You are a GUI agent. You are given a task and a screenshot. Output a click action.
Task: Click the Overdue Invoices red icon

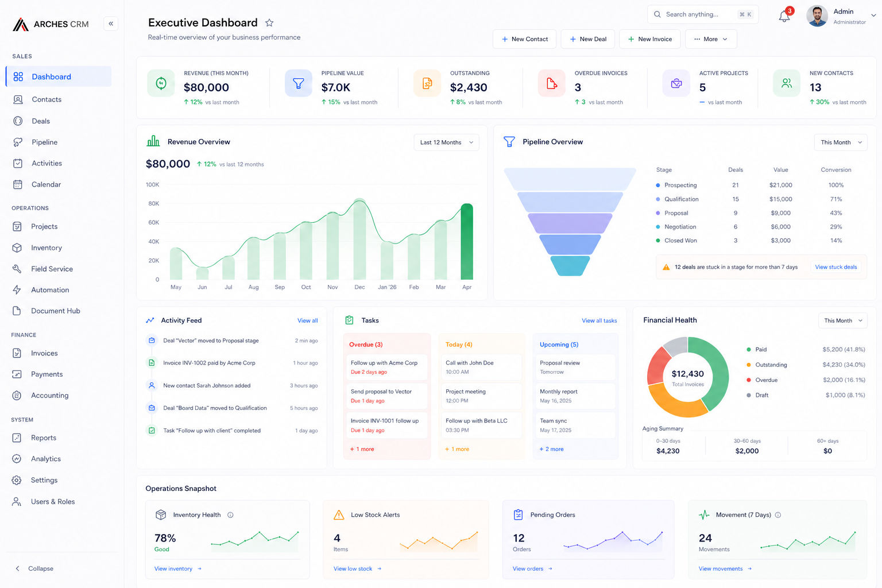pyautogui.click(x=552, y=83)
